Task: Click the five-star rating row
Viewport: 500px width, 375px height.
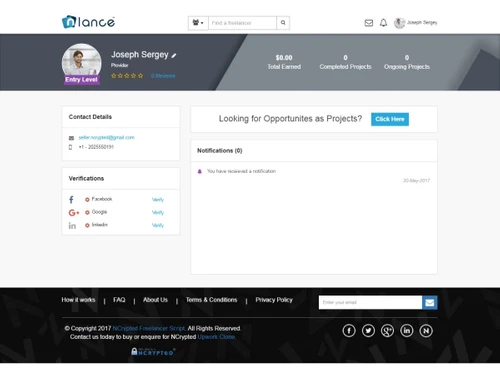Action: point(127,76)
